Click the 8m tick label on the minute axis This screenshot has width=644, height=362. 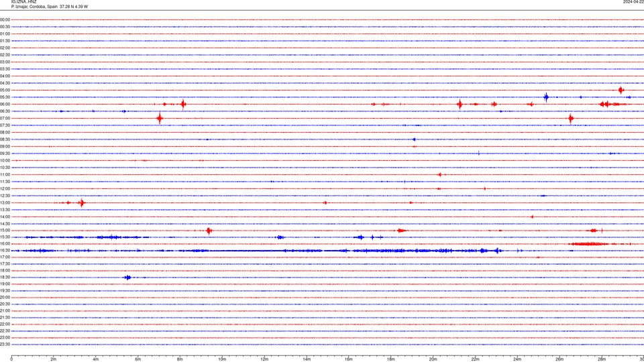tap(180, 359)
